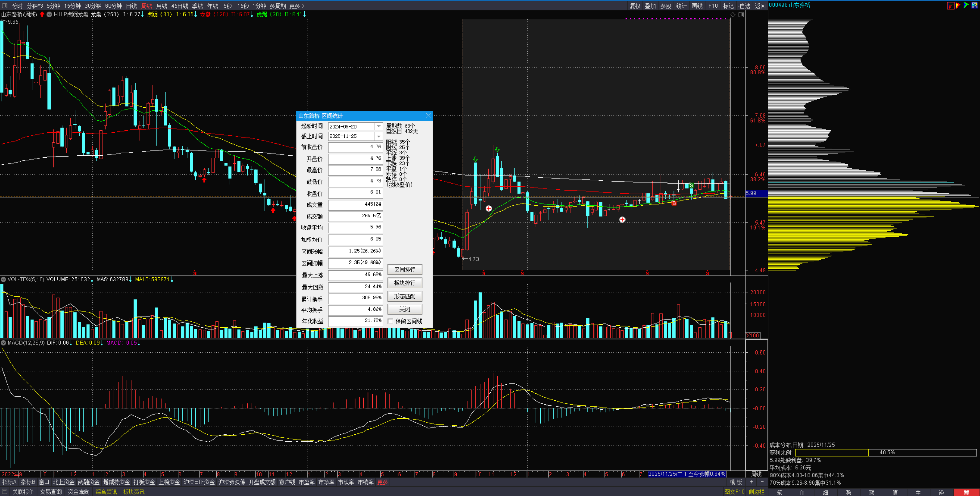Click the 获利比例 progress bar

(x=886, y=452)
